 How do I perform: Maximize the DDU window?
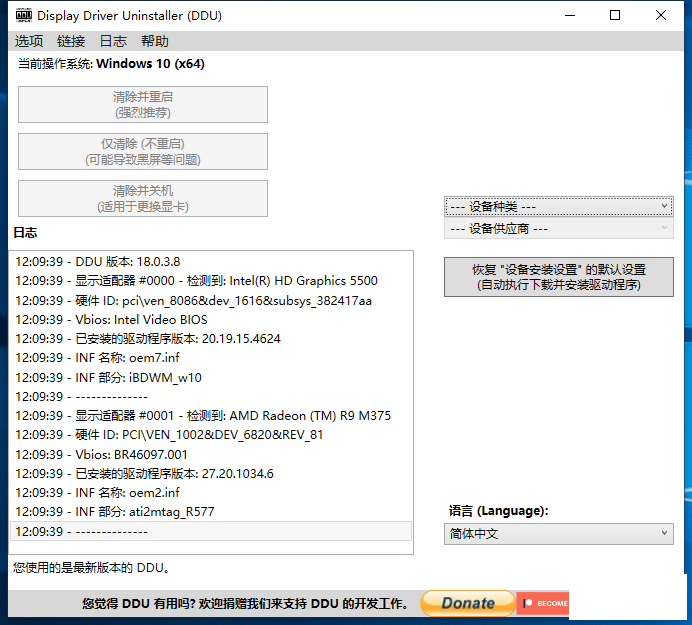pos(615,15)
